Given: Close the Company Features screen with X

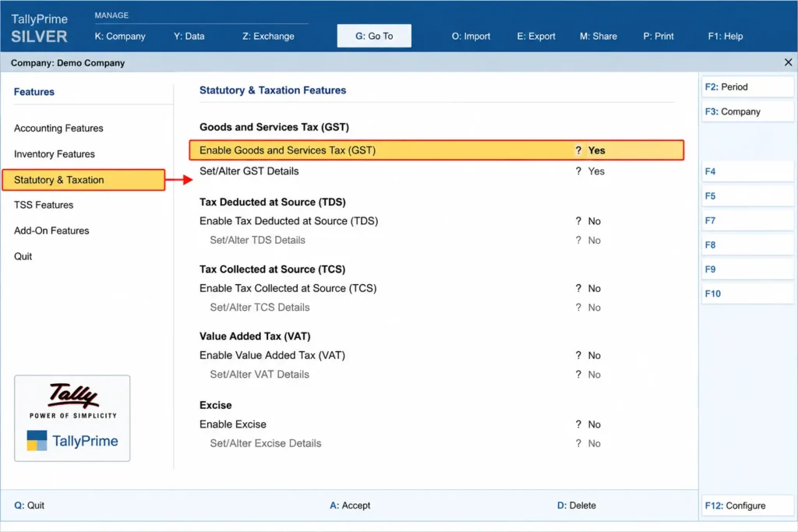Looking at the screenshot, I should (x=788, y=62).
